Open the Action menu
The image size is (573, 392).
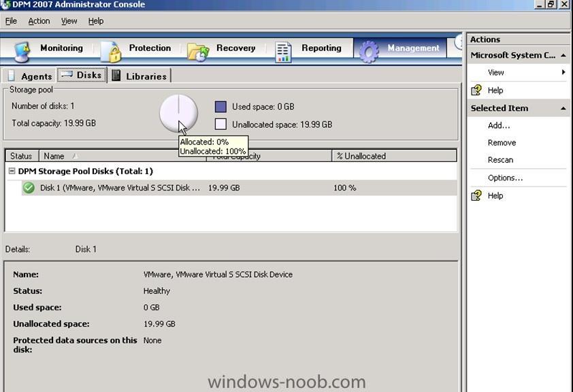[39, 21]
